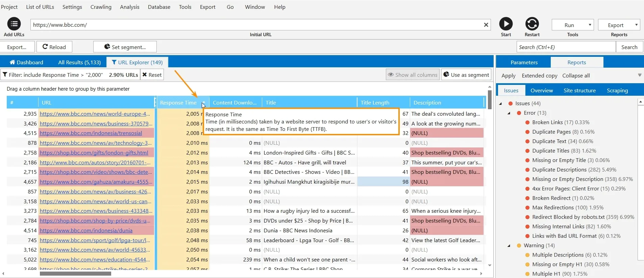Screen dimensions: 644x278
Task: Focus the Search (Ctrl+E) field
Action: point(566,47)
